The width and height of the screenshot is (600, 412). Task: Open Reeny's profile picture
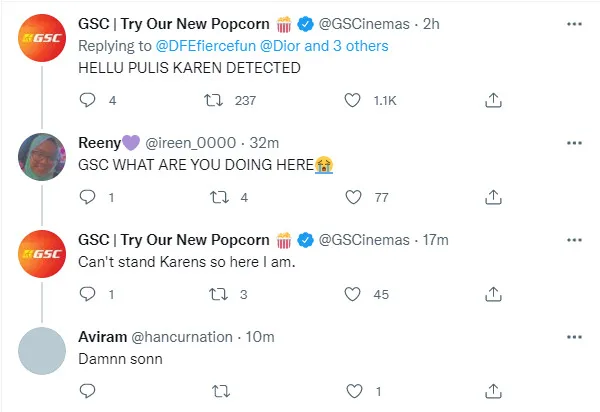click(x=43, y=155)
